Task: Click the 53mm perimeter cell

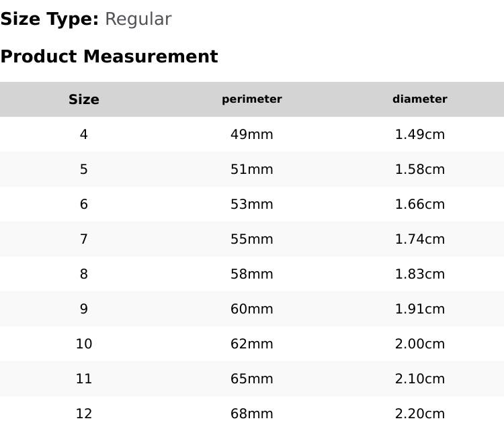Action: (x=252, y=204)
